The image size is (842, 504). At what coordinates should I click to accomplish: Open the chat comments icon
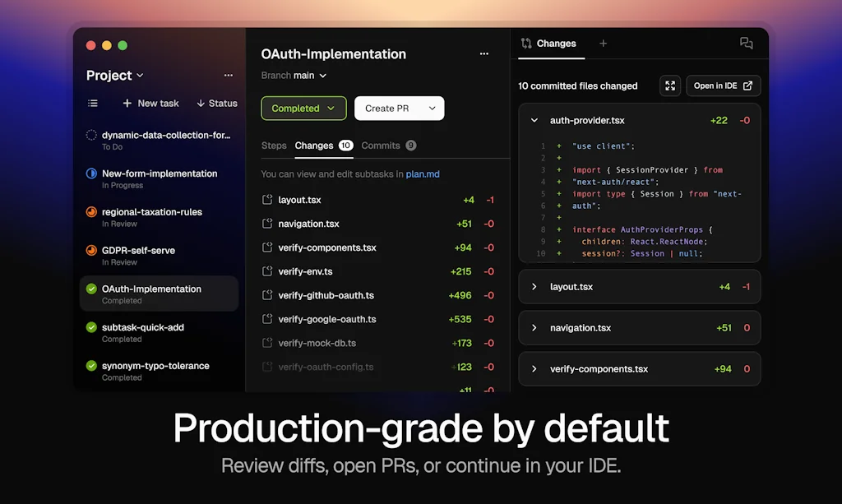click(x=746, y=44)
